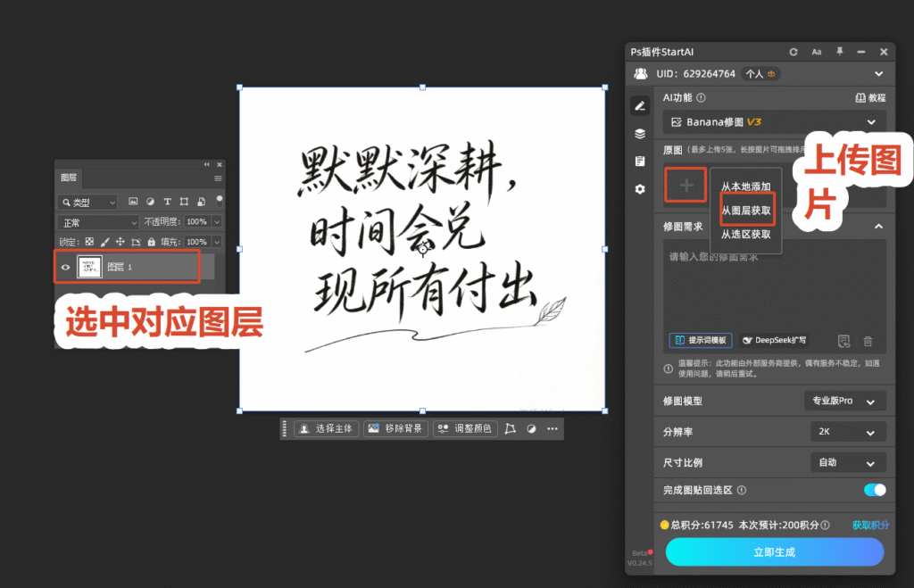Image resolution: width=914 pixels, height=588 pixels.
Task: Click the 填充 100% value field
Action: coord(197,242)
